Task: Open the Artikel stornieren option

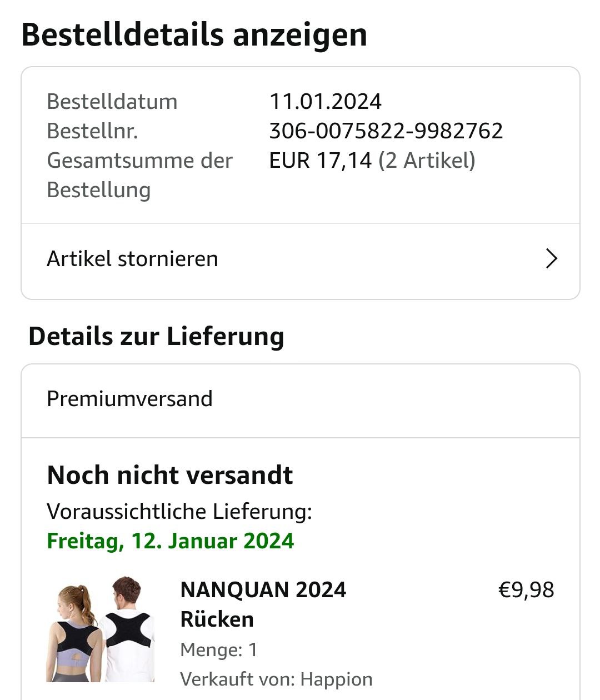Action: click(x=133, y=259)
